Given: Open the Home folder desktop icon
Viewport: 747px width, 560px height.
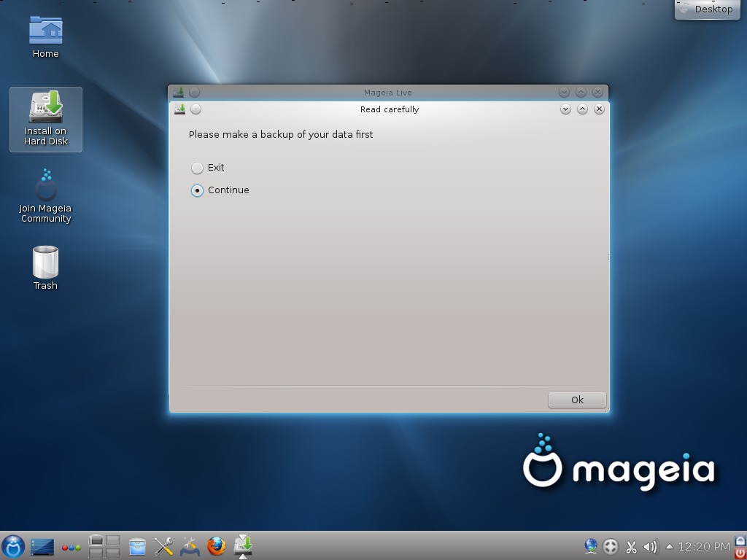Looking at the screenshot, I should pyautogui.click(x=45, y=37).
